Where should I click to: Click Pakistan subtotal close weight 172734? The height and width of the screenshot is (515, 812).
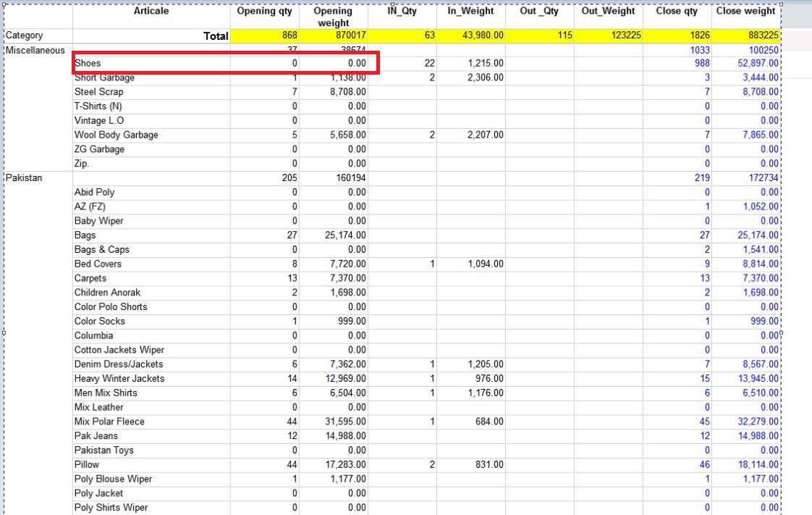pyautogui.click(x=763, y=177)
